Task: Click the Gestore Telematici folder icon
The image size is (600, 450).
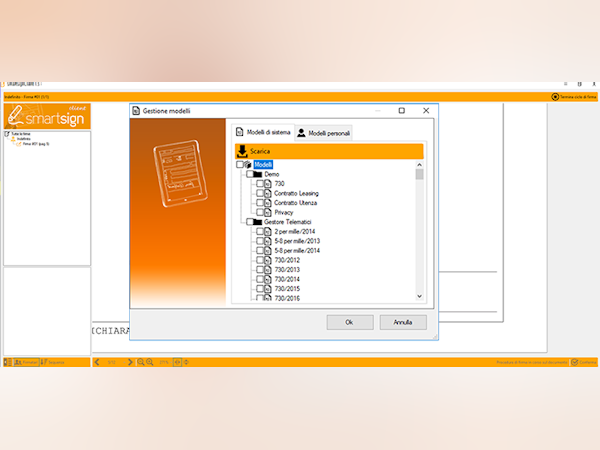Action: 258,222
